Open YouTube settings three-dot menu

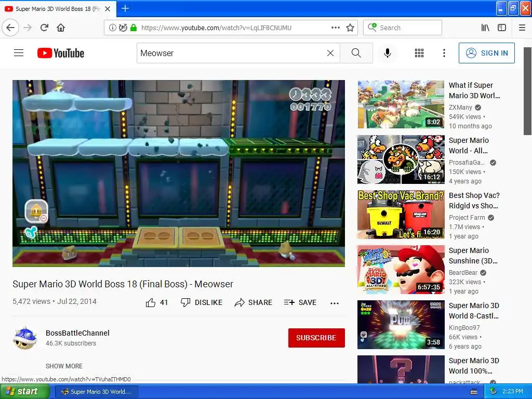pyautogui.click(x=444, y=53)
